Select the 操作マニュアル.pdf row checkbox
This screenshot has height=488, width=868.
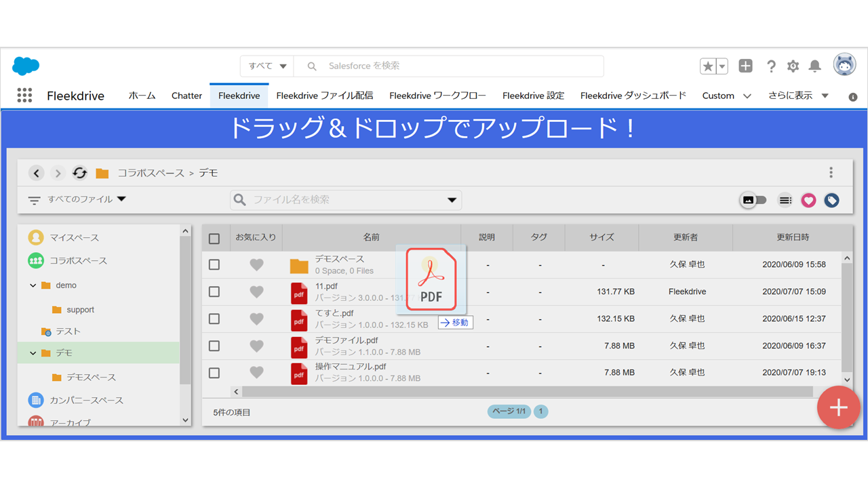pyautogui.click(x=214, y=373)
